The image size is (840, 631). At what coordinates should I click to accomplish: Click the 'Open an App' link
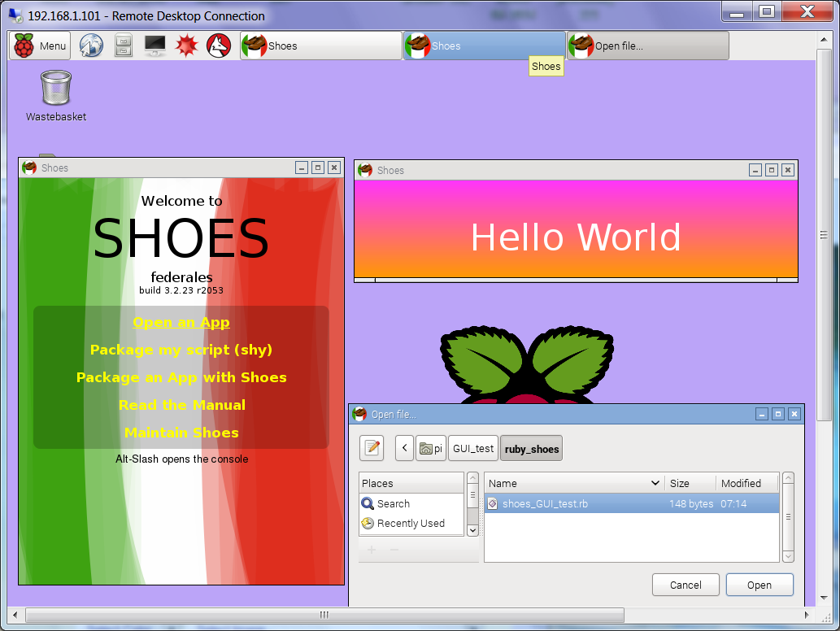181,322
